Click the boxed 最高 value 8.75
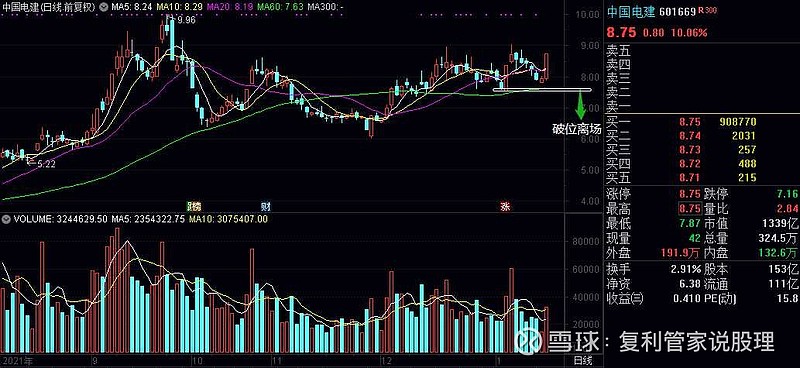Screen dimensions: 800x368 [x=689, y=209]
